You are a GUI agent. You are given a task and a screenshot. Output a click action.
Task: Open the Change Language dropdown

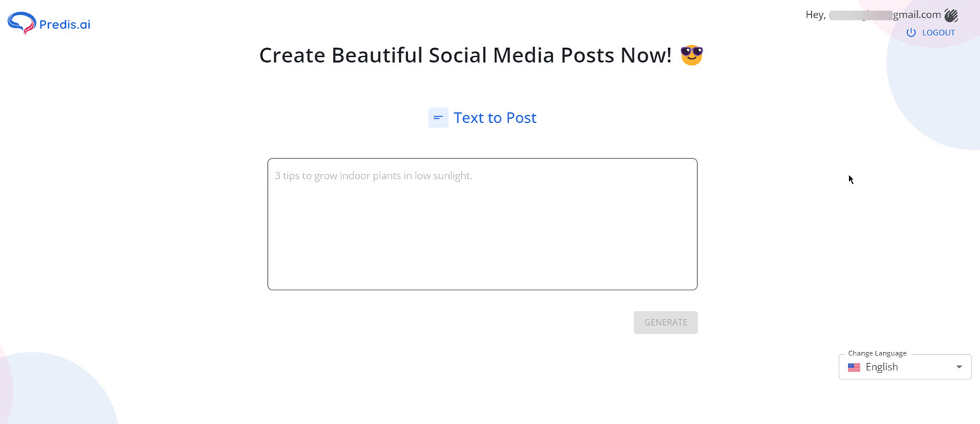click(x=904, y=367)
